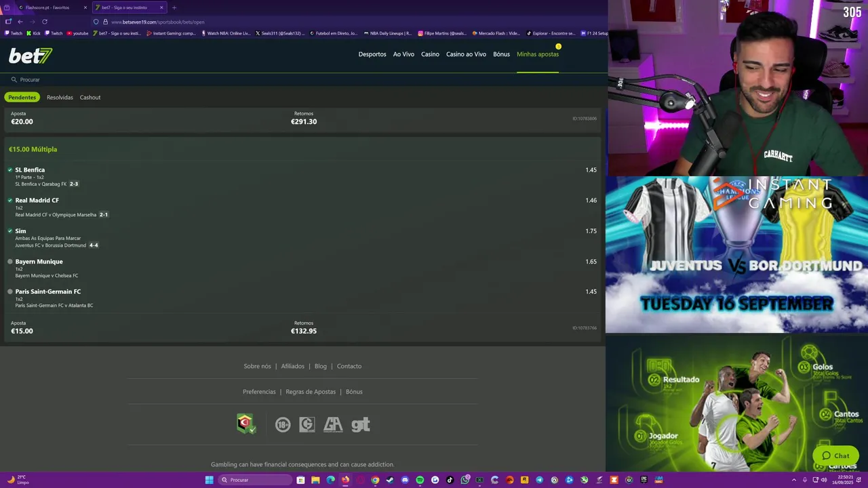This screenshot has height=488, width=868.
Task: Open Regras de Apostas footer link
Action: [x=311, y=392]
